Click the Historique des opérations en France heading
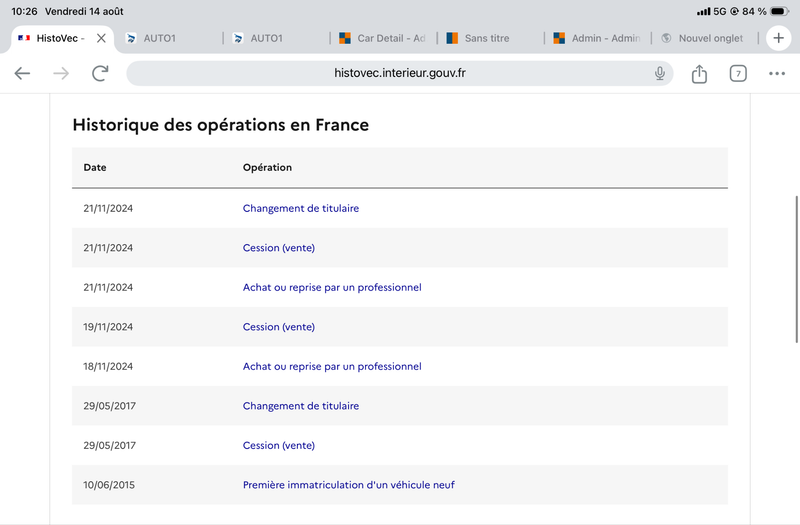Image resolution: width=800 pixels, height=525 pixels. (220, 125)
